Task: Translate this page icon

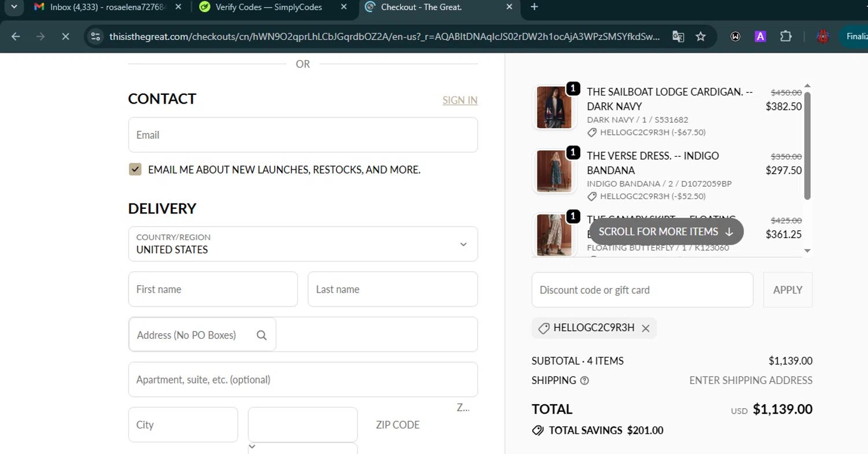Action: (x=678, y=36)
